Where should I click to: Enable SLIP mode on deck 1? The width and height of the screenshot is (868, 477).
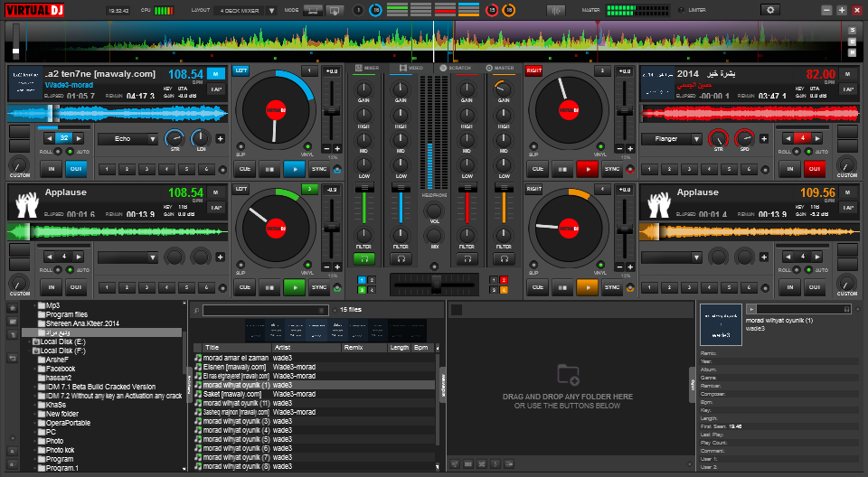click(241, 147)
